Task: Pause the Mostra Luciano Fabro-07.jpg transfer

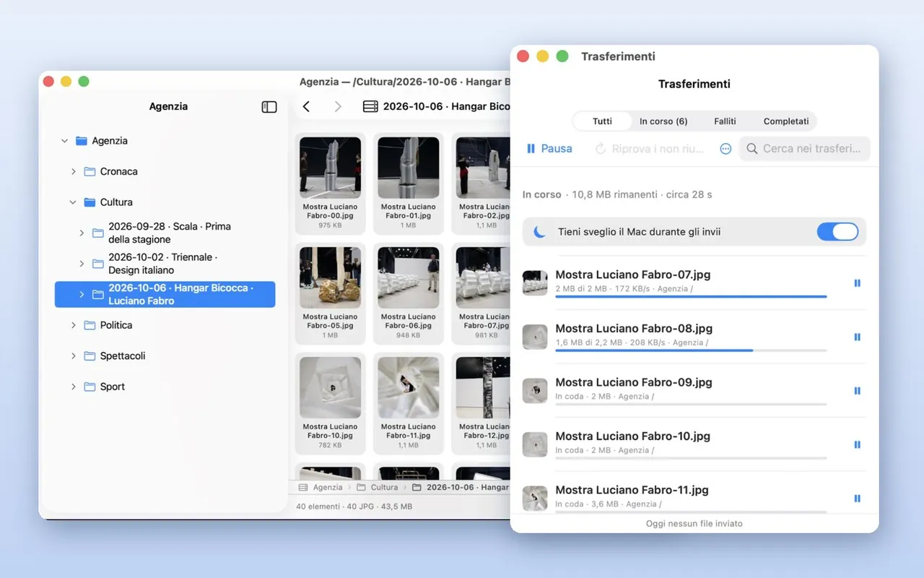Action: point(858,283)
